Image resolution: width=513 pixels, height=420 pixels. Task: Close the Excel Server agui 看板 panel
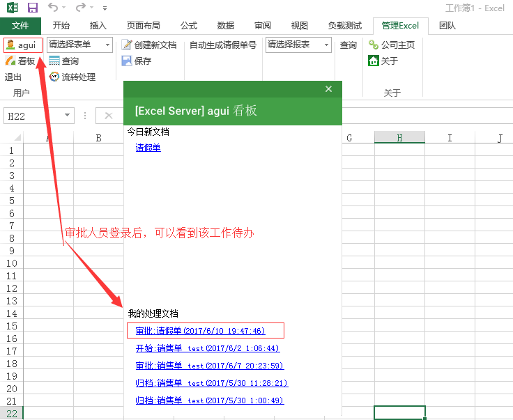pos(329,89)
